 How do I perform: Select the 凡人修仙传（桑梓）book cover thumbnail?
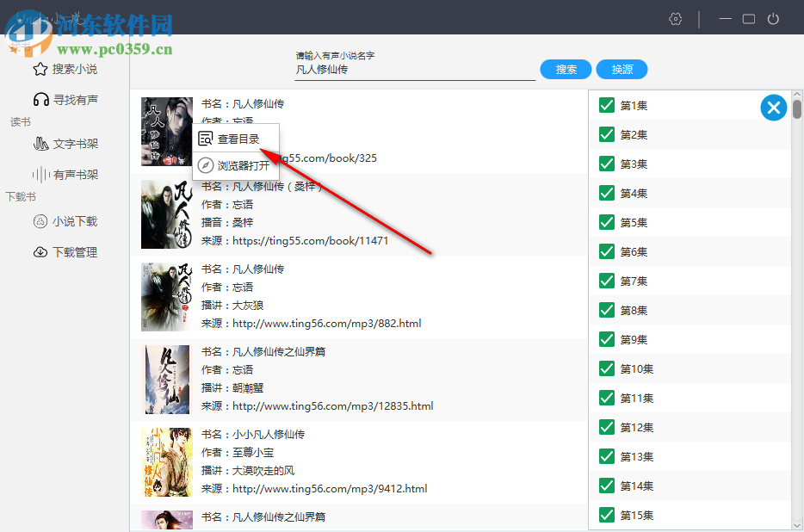(x=165, y=214)
